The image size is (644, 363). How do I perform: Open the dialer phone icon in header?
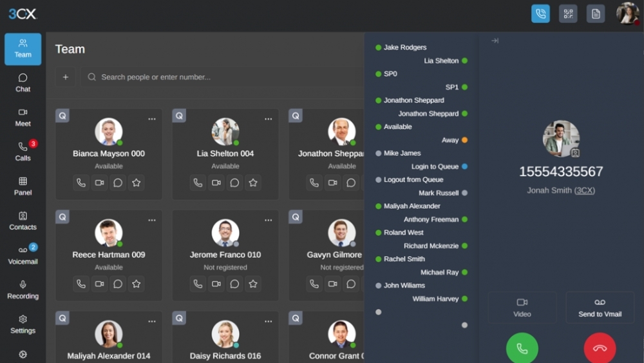pos(540,14)
